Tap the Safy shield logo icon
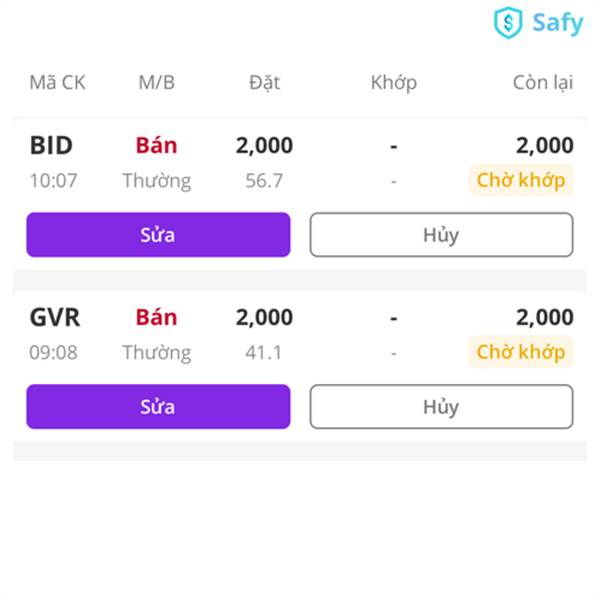This screenshot has height=600, width=600. click(508, 23)
